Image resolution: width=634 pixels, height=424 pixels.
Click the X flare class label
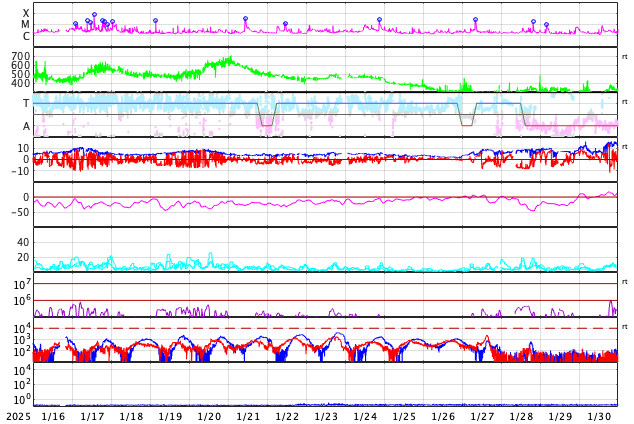click(x=26, y=13)
